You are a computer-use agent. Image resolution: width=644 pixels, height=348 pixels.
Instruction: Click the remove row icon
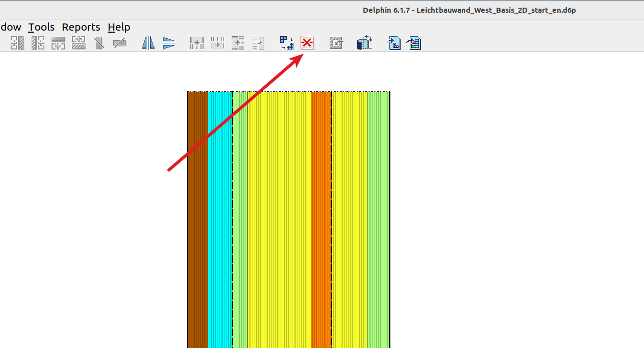tap(119, 43)
